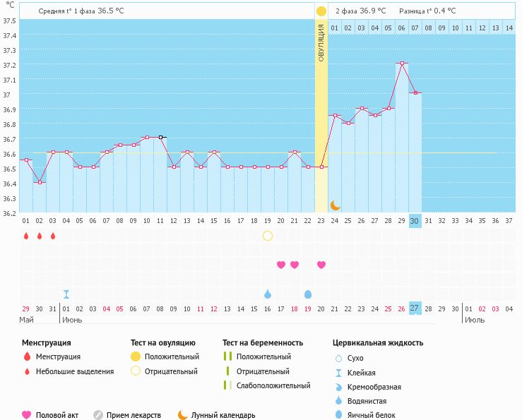Click the yellow ovulation sun icon
Screen dimensions: 522x420
321,11
